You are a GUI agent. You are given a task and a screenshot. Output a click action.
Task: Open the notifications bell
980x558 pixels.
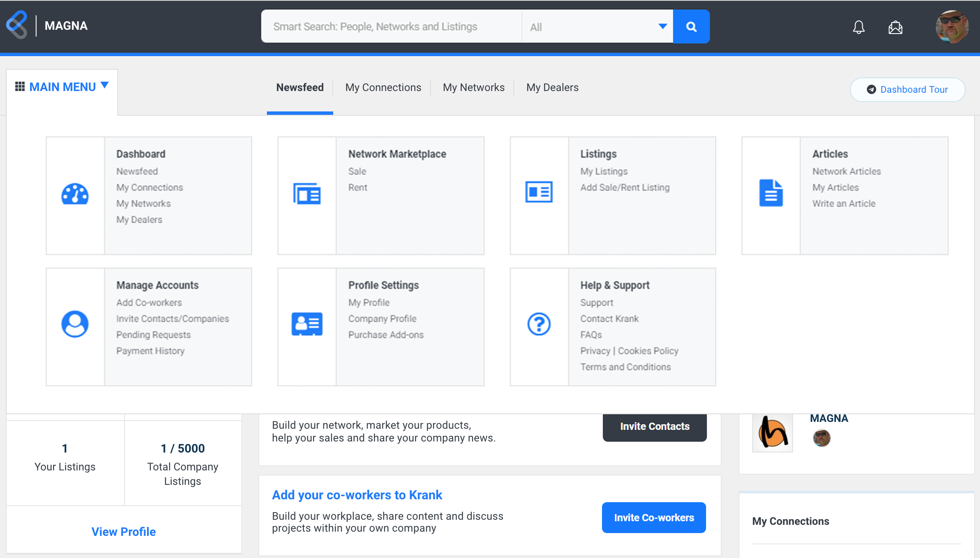858,27
